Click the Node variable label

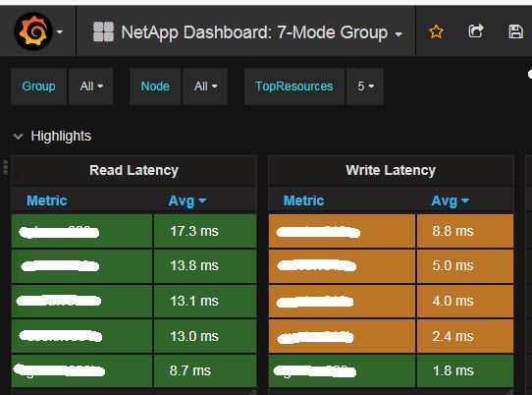tap(155, 86)
